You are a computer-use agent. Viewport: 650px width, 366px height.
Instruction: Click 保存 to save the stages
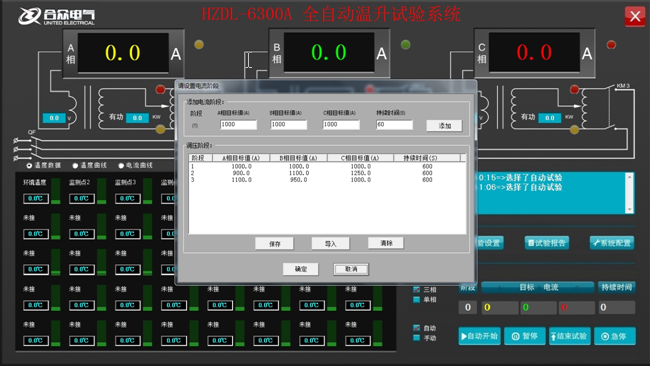(274, 244)
